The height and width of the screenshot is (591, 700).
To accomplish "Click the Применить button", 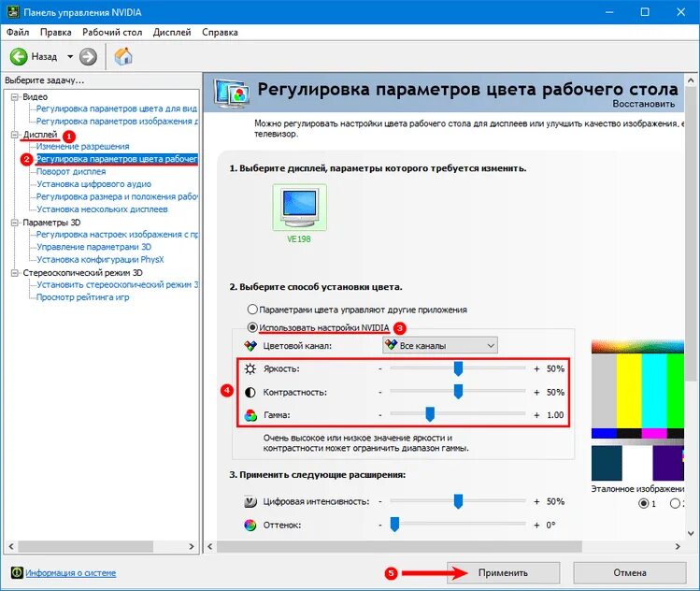I will 503,572.
